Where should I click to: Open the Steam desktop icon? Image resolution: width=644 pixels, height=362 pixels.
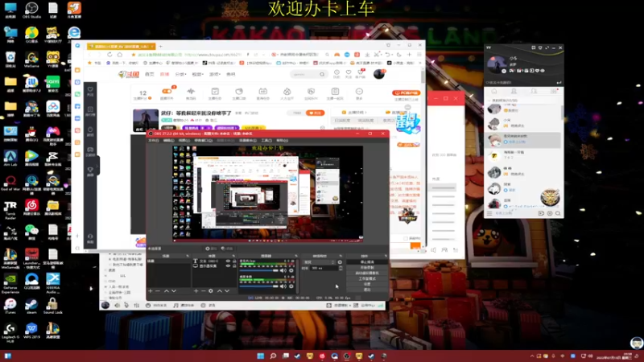31,306
